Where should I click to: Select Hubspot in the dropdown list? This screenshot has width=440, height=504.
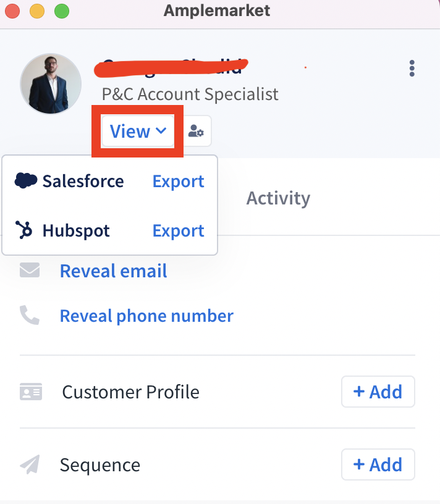(x=76, y=230)
